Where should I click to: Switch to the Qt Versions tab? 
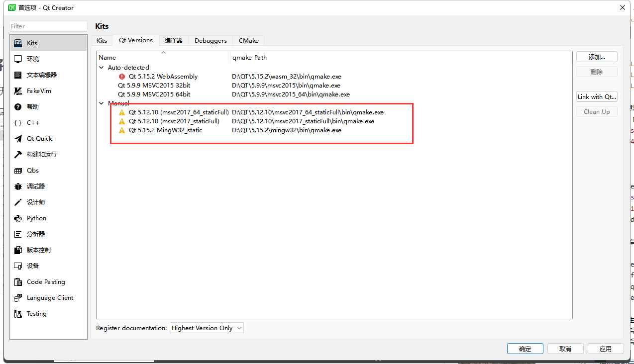pyautogui.click(x=136, y=40)
